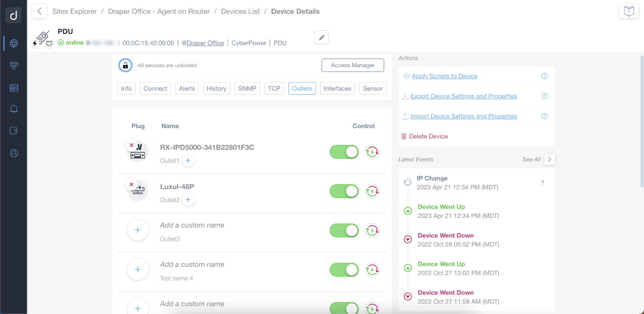Show help for Export Device Settings
The width and height of the screenshot is (644, 314).
coord(545,96)
